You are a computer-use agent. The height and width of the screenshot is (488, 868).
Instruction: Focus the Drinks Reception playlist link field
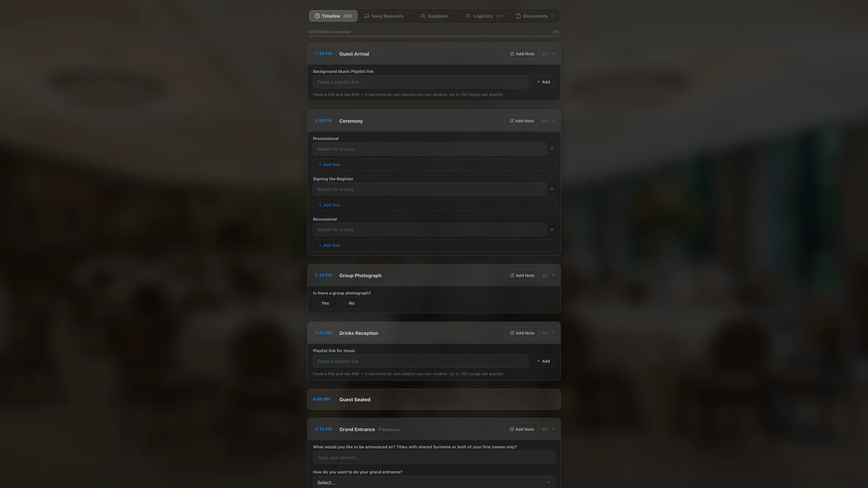[x=421, y=361]
